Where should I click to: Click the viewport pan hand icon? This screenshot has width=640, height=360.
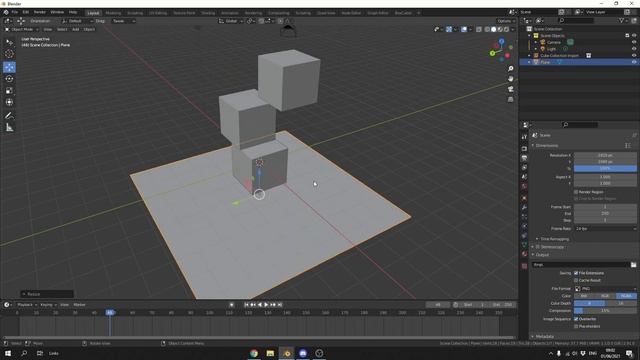[x=511, y=79]
